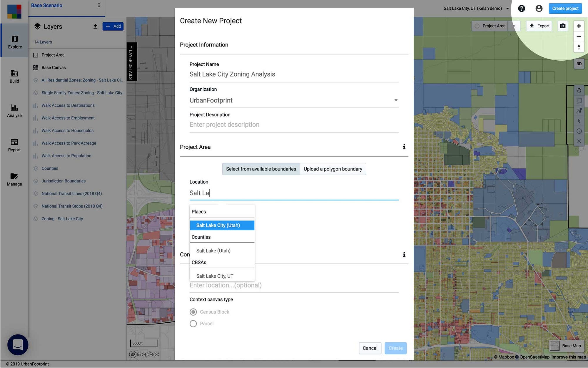
Task: Open the Build section in the left sidebar
Action: pos(14,77)
